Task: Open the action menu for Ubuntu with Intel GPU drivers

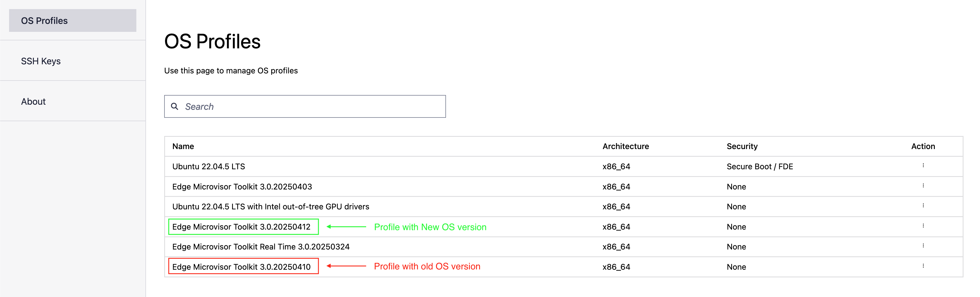Action: (924, 206)
